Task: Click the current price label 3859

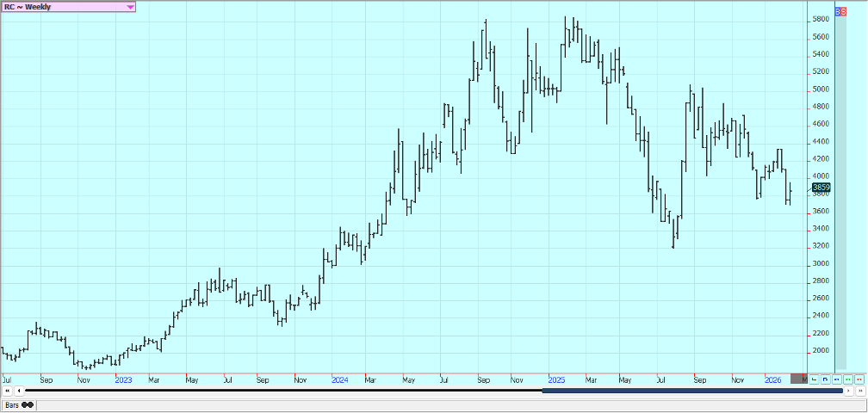Action: (x=820, y=187)
